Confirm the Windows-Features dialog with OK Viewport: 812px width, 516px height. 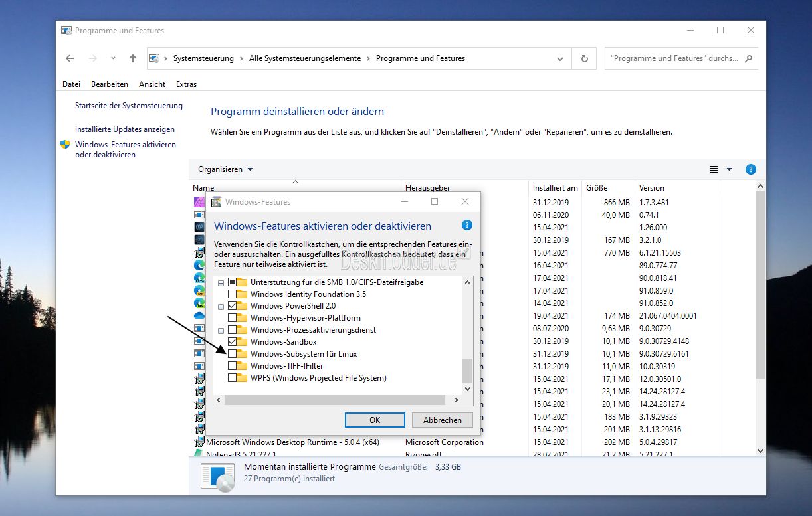(375, 420)
